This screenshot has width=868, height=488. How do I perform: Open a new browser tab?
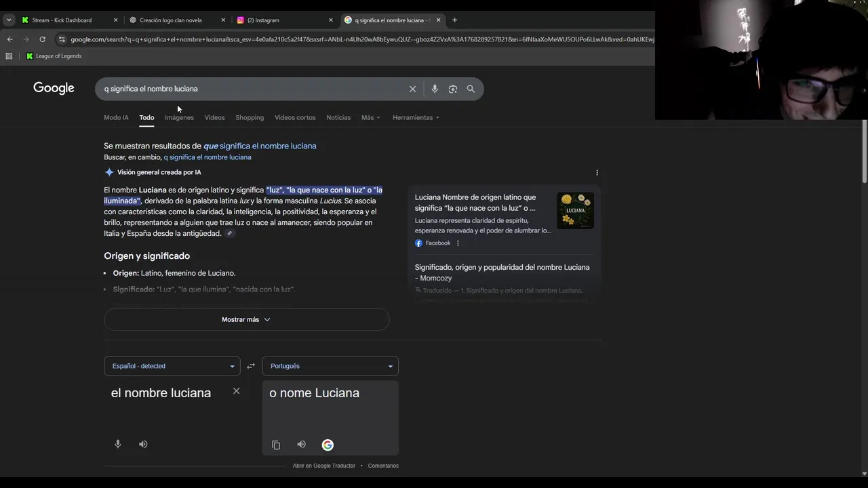[454, 20]
